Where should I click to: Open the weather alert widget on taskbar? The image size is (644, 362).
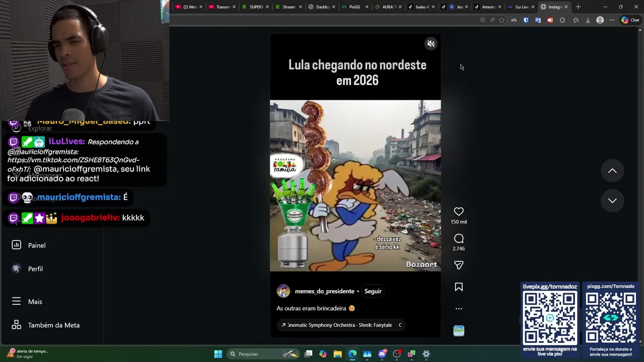[x=28, y=354]
